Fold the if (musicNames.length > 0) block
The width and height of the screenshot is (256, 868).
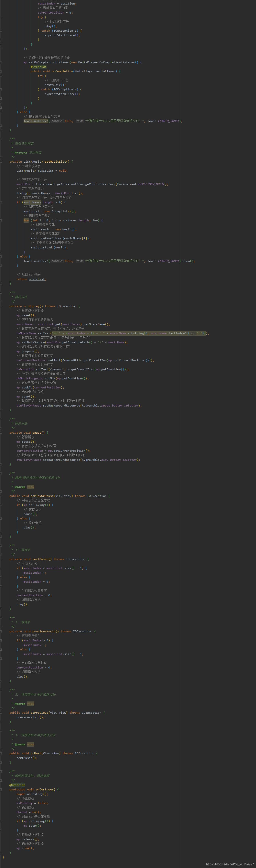click(x=1, y=202)
